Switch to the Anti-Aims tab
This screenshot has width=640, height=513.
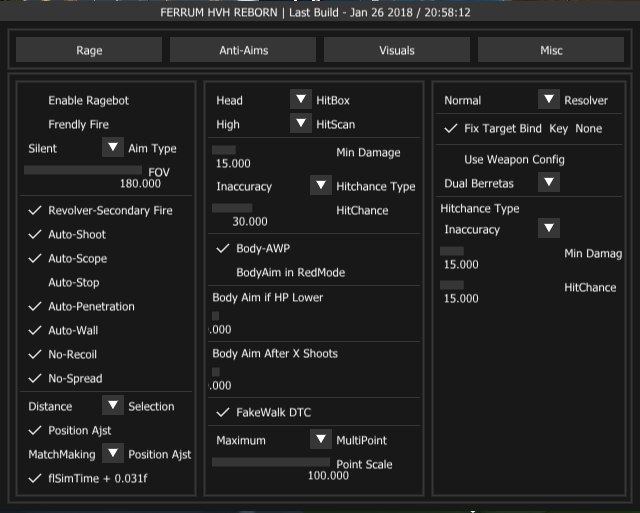243,50
